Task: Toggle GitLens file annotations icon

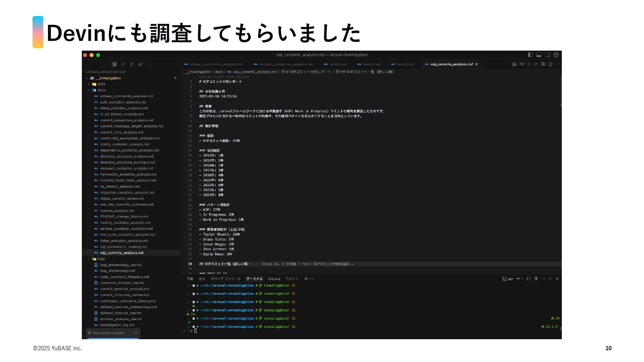Action: pyautogui.click(x=543, y=64)
